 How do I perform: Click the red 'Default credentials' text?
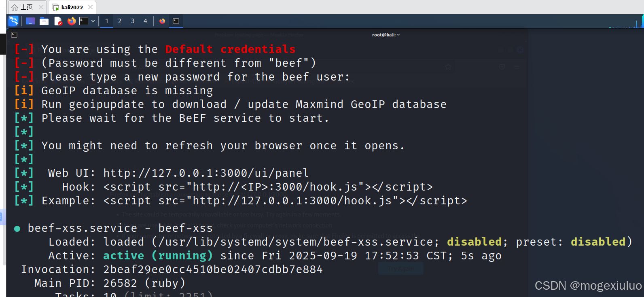click(230, 49)
